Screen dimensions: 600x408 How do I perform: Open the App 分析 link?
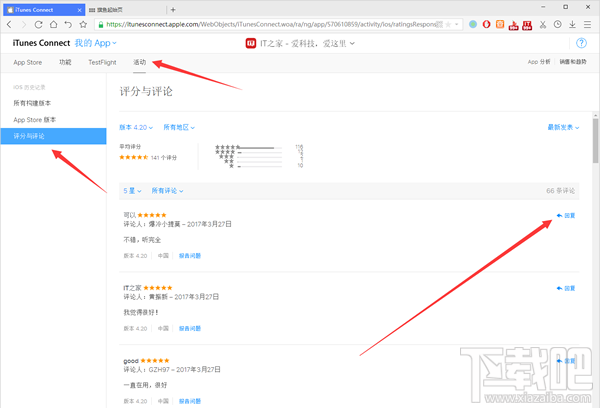[539, 62]
